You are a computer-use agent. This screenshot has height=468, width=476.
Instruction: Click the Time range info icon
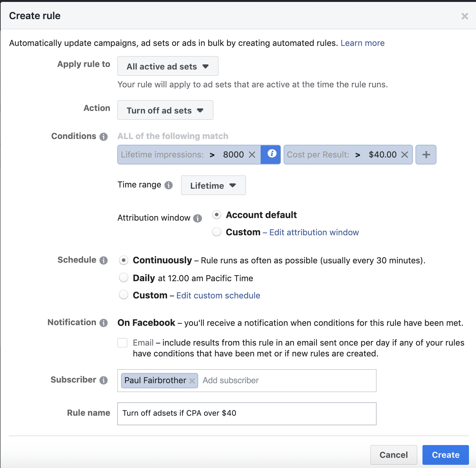pyautogui.click(x=169, y=185)
